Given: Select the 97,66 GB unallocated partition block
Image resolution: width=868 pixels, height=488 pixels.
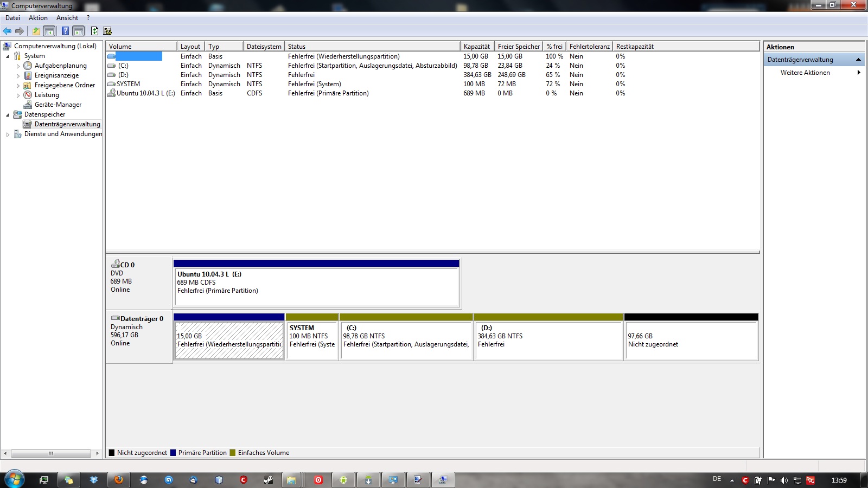Looking at the screenshot, I should click(691, 341).
